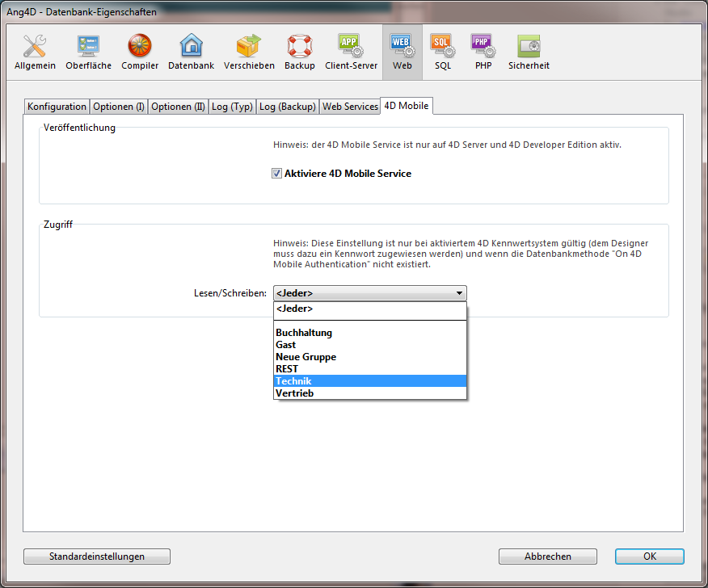
Task: Open the Sicherheit settings page
Action: click(529, 52)
